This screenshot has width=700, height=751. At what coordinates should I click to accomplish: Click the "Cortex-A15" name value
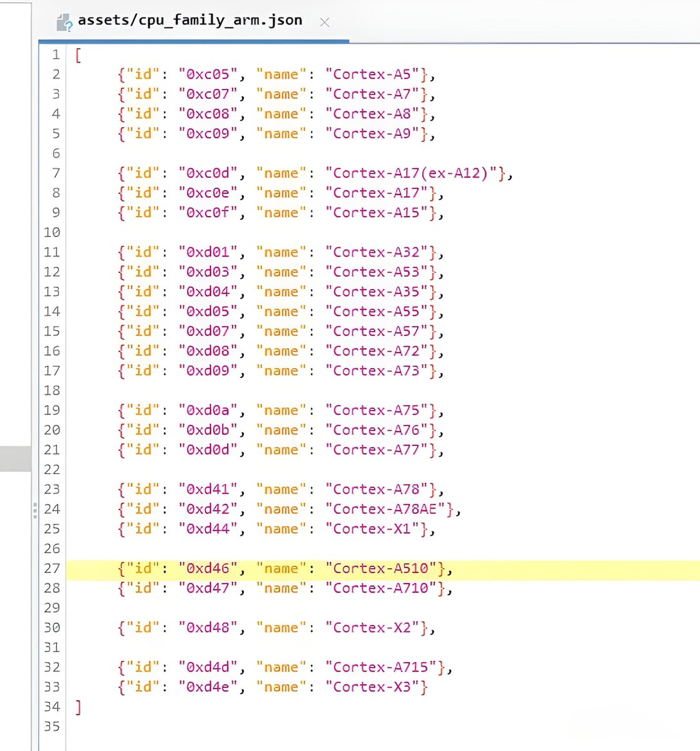(x=377, y=213)
